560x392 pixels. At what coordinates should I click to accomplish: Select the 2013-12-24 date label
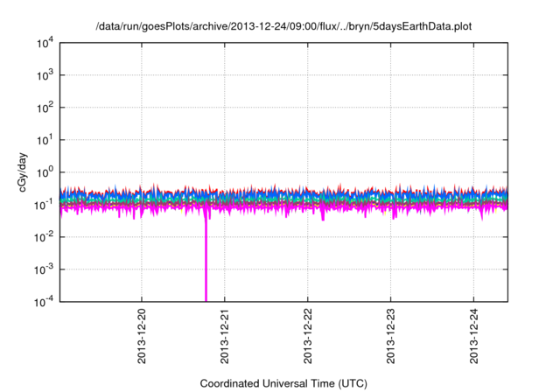474,336
